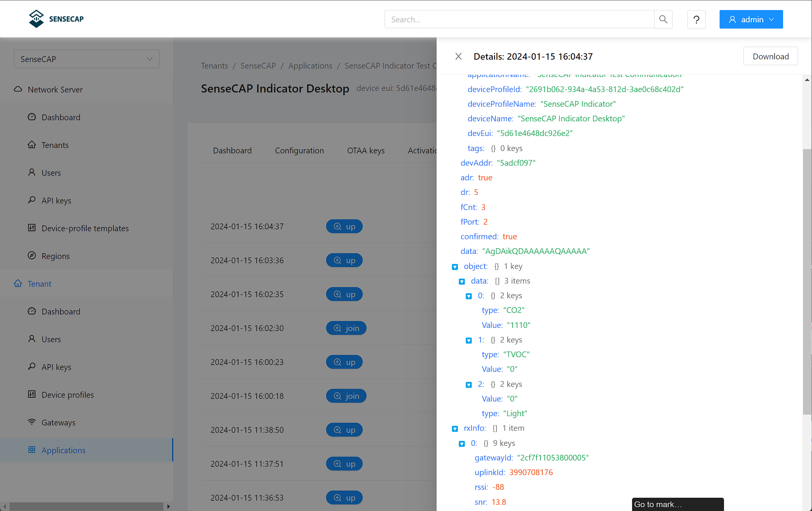Image resolution: width=812 pixels, height=511 pixels.
Task: Collapse the rxInfo node
Action: pos(455,429)
